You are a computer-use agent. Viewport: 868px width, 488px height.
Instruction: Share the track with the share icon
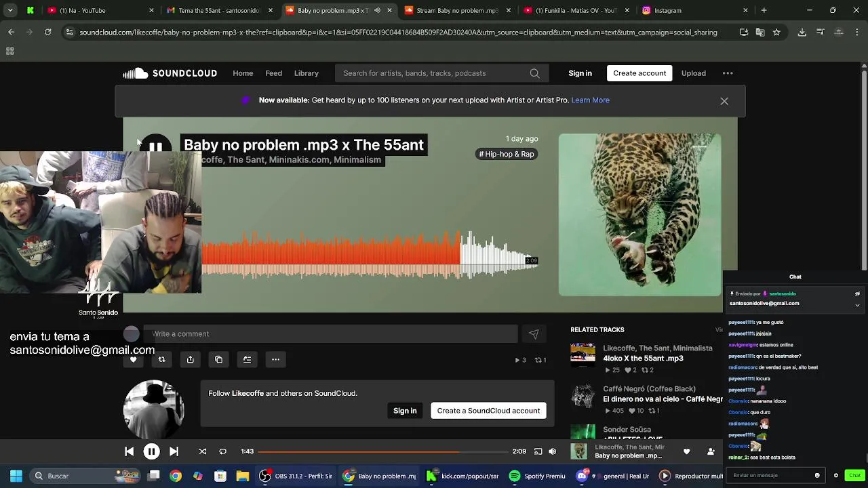[x=190, y=359]
